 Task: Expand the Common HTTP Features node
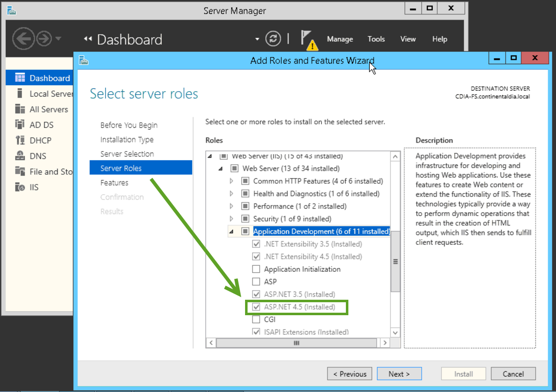tap(232, 181)
